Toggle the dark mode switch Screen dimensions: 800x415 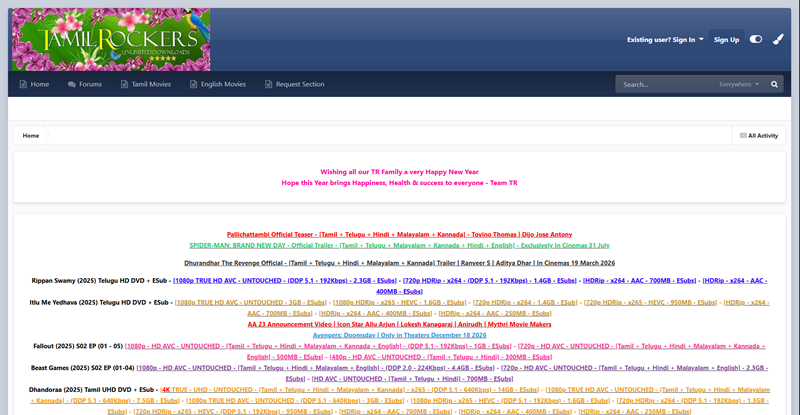tap(756, 39)
